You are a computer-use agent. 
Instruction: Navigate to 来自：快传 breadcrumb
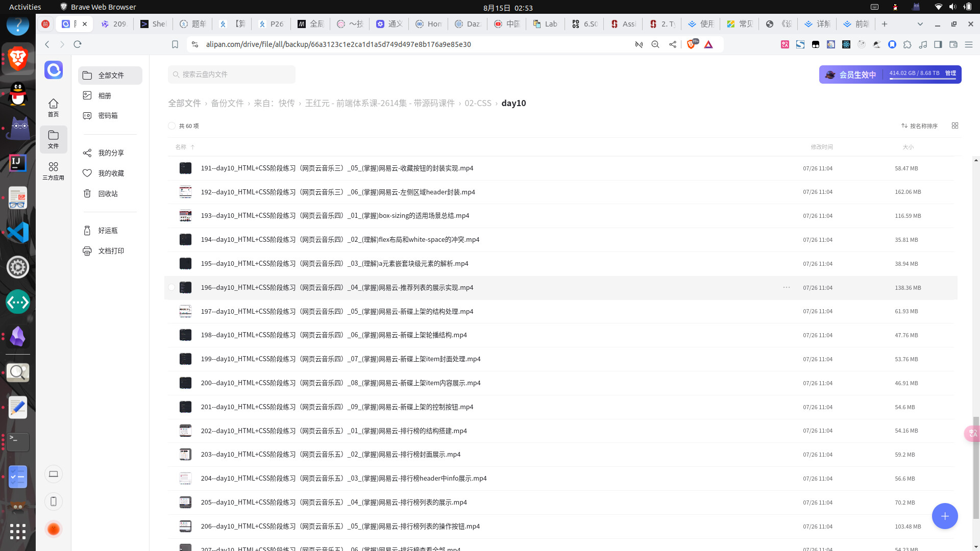(274, 103)
